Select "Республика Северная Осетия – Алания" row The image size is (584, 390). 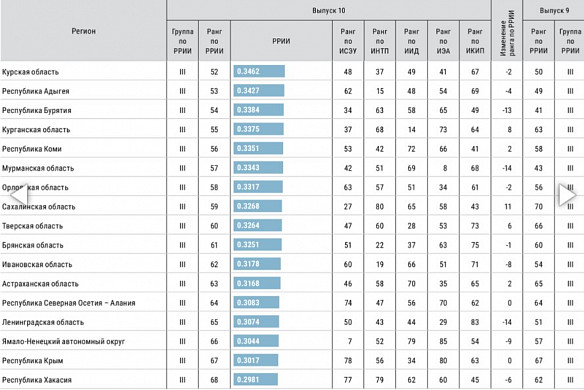coord(292,303)
